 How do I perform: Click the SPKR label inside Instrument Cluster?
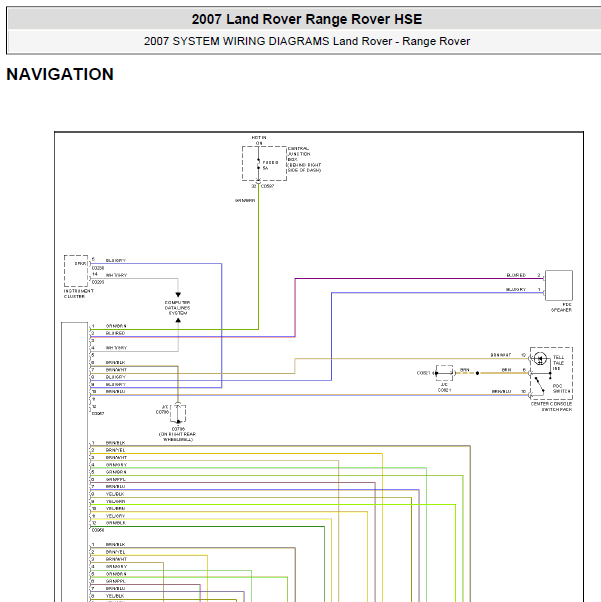(x=80, y=263)
